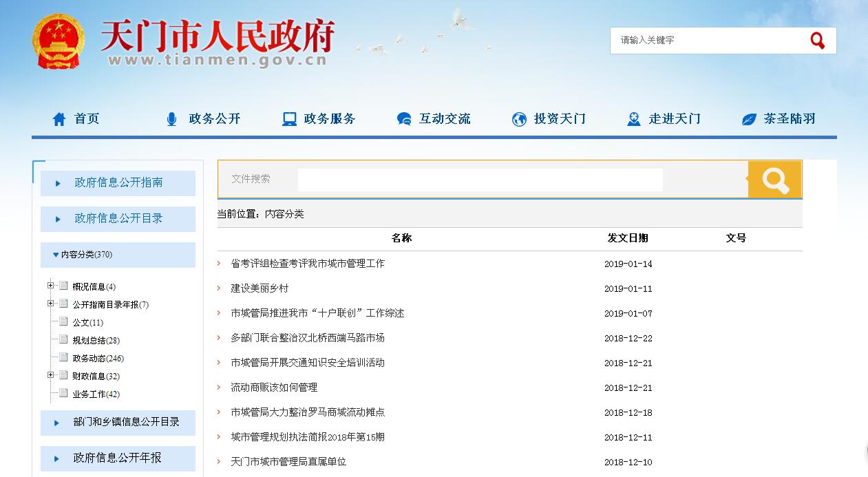868x477 pixels.
Task: Select 政务动态(246) in the category tree
Action: point(98,358)
